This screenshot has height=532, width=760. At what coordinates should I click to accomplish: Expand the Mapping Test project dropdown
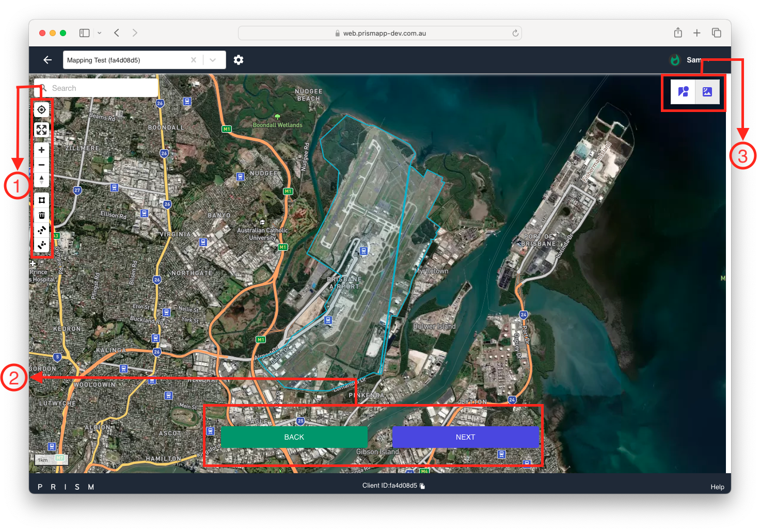(213, 60)
